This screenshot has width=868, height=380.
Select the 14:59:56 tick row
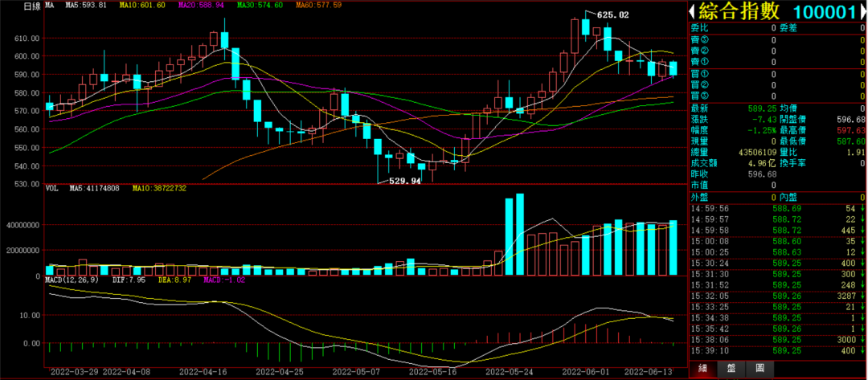778,208
